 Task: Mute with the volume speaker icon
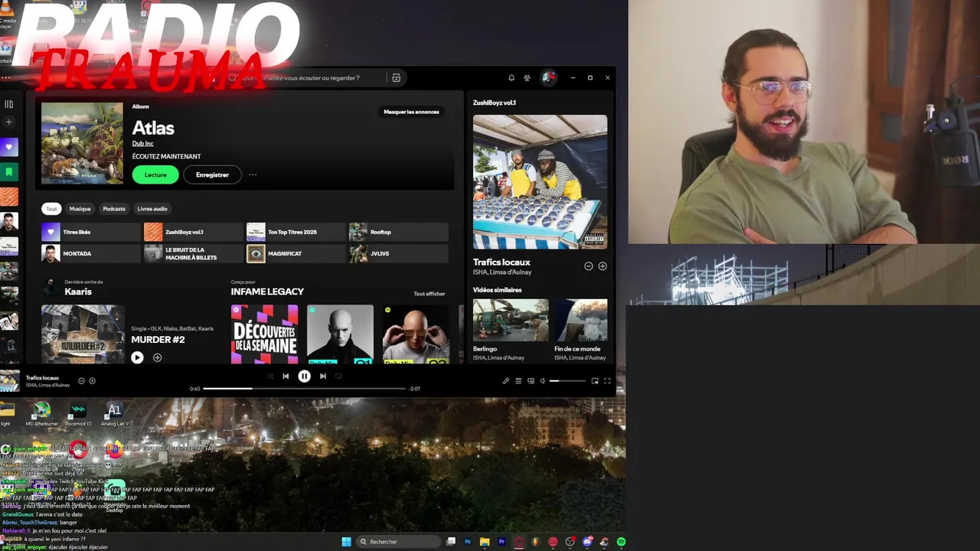[x=543, y=380]
